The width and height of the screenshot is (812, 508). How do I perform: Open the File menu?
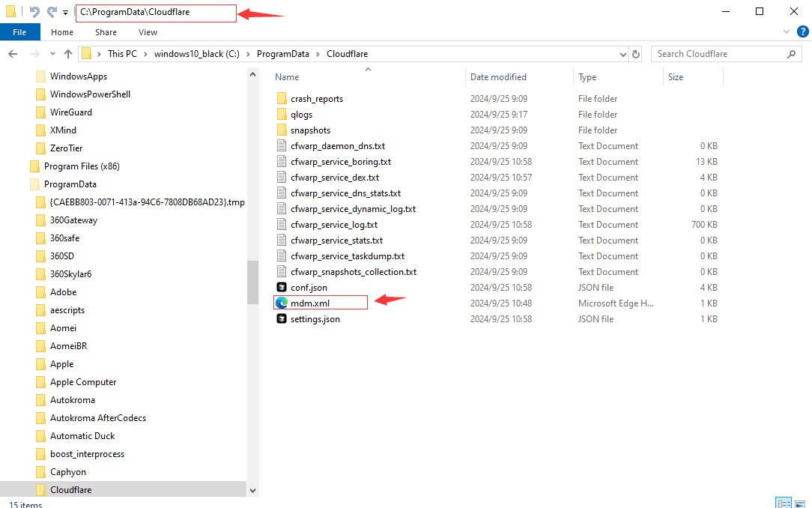tap(20, 32)
